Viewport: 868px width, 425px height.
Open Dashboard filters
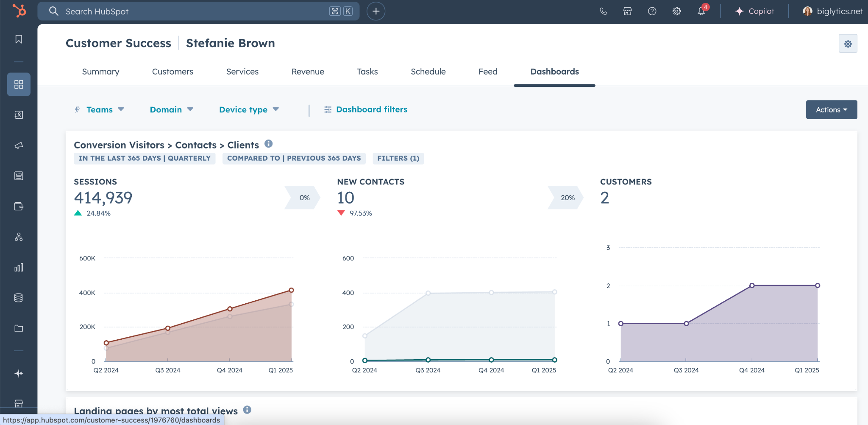[366, 110]
